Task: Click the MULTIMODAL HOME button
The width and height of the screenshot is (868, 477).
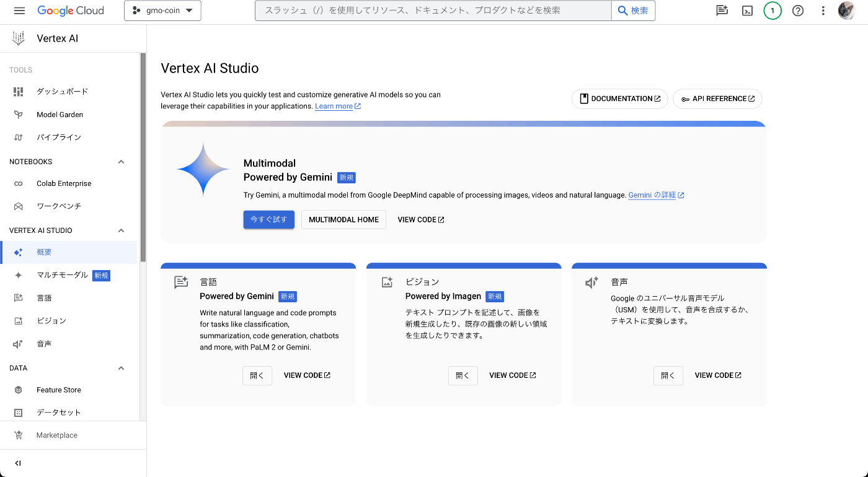Action: 343,219
